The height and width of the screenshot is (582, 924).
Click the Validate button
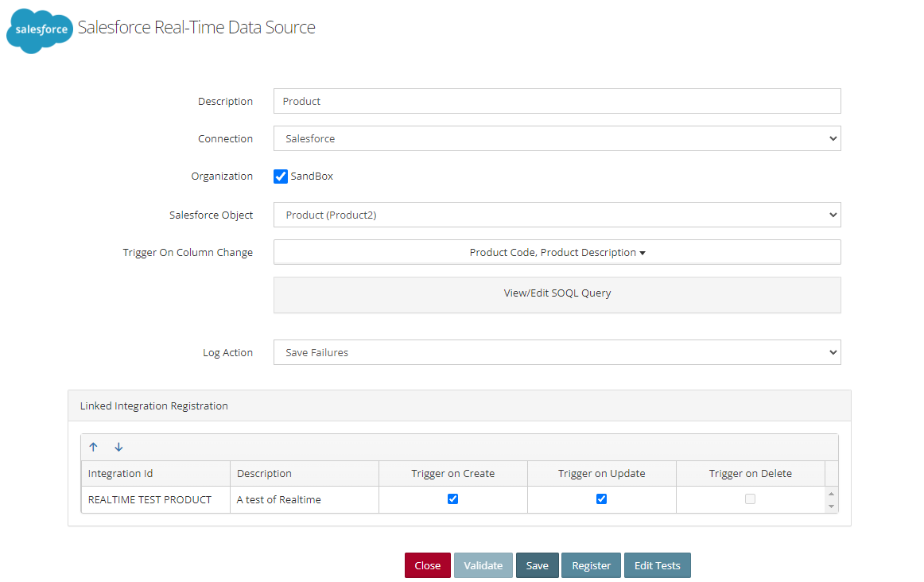(483, 565)
